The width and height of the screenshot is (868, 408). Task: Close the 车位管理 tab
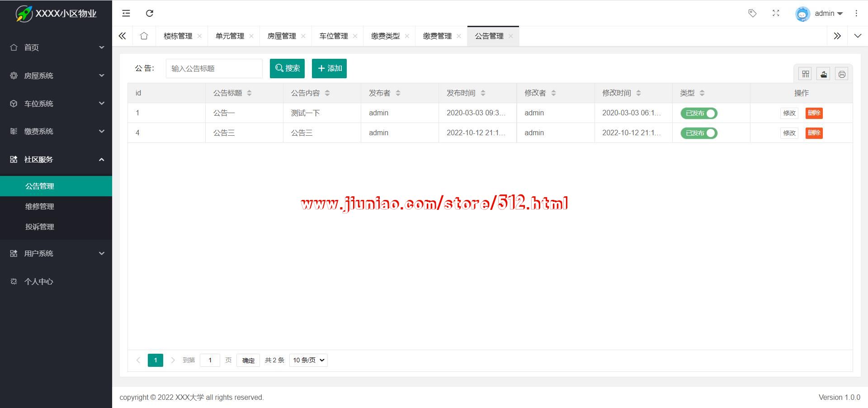(355, 36)
